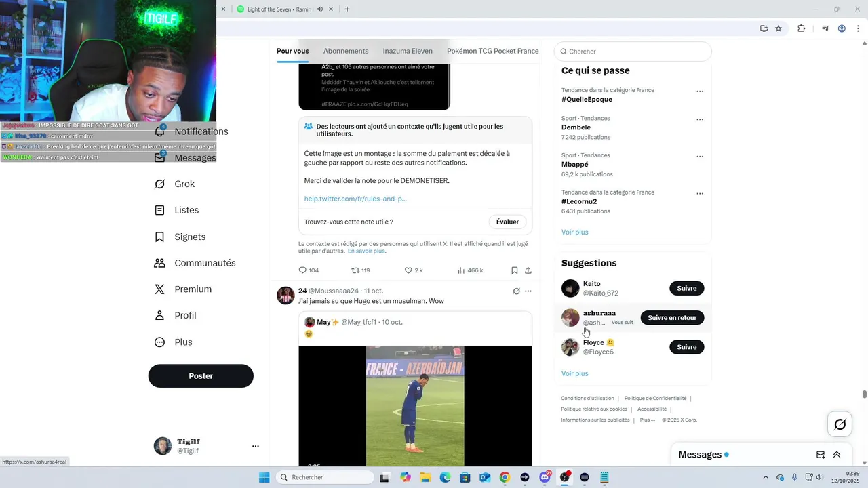Open Chrome media controls icon

tap(825, 28)
